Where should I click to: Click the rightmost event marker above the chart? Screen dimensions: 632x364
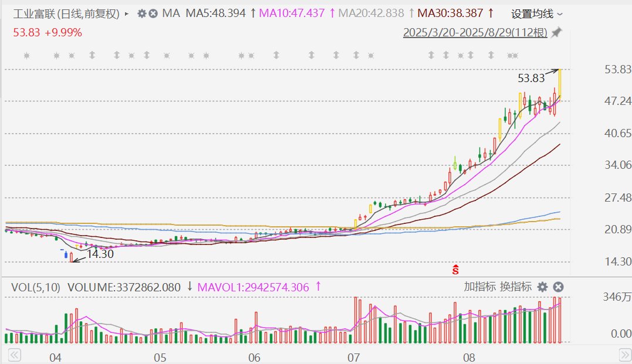point(515,55)
